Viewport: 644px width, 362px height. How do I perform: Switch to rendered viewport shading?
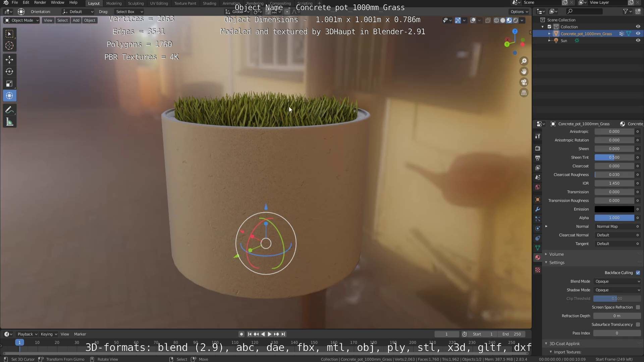pyautogui.click(x=516, y=20)
